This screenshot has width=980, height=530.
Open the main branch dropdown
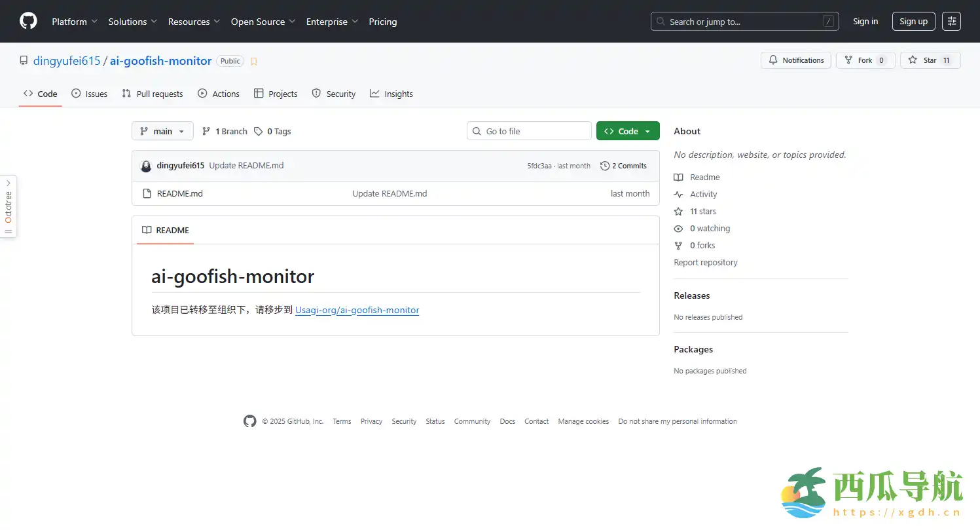pyautogui.click(x=162, y=131)
